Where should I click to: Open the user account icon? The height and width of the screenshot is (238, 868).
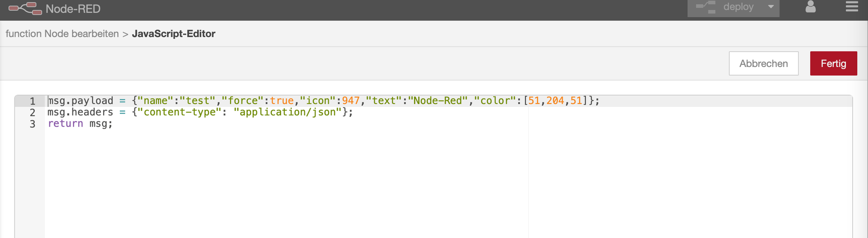[810, 7]
